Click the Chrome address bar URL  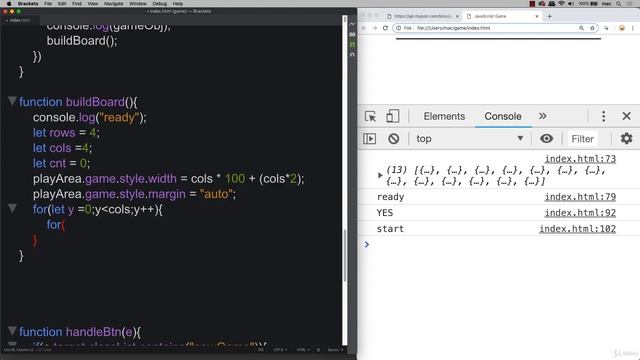tap(453, 28)
